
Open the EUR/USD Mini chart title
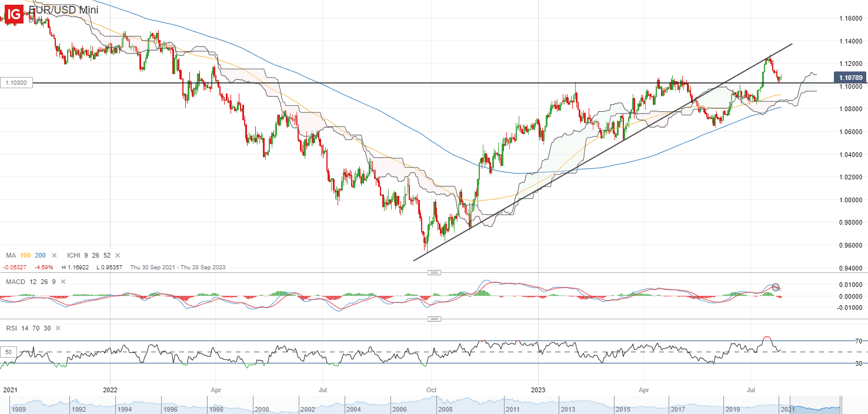(x=64, y=10)
